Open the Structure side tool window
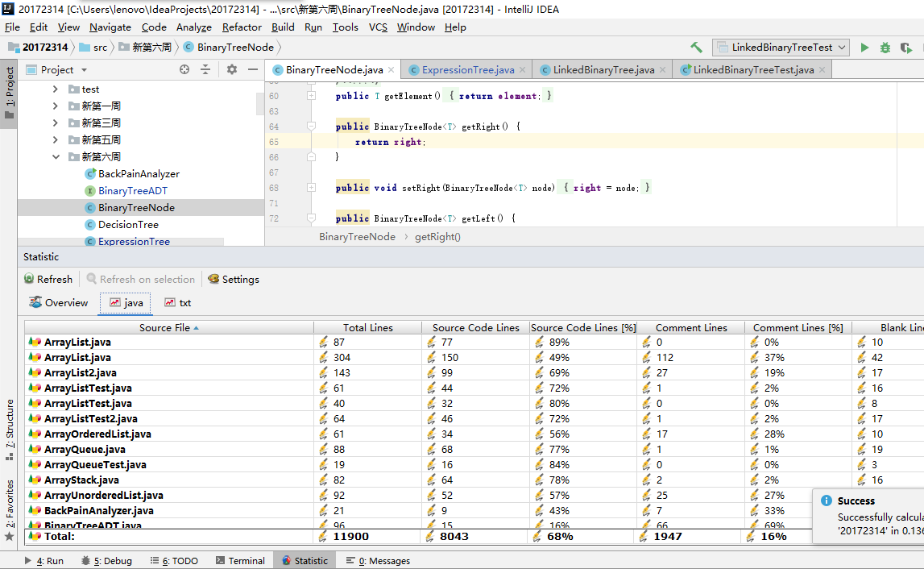Viewport: 924px width, 569px height. [x=9, y=430]
